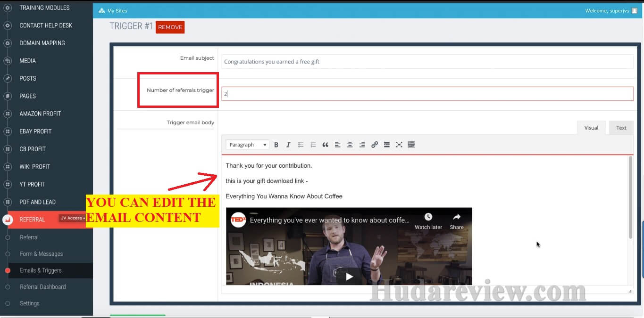Click the Welcome, superjvs account link
This screenshot has width=644, height=318.
[607, 11]
